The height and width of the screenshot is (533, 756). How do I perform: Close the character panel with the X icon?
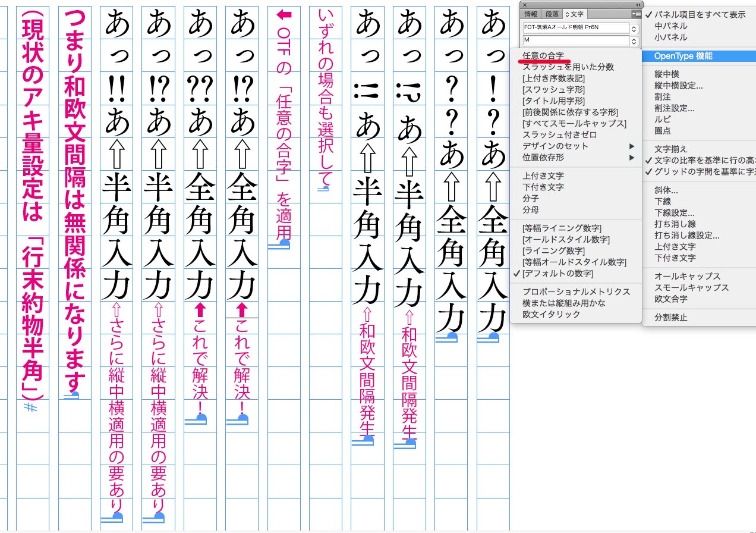pyautogui.click(x=525, y=5)
